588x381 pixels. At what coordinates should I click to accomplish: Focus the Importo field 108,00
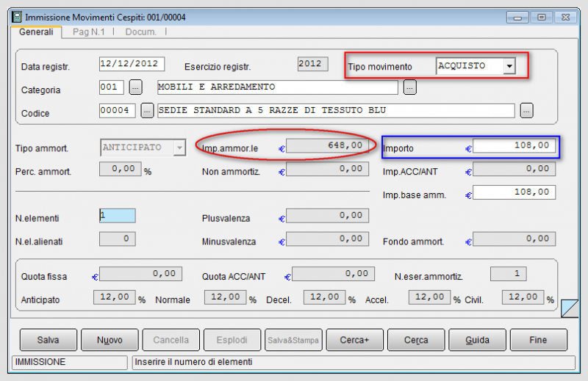tap(514, 146)
